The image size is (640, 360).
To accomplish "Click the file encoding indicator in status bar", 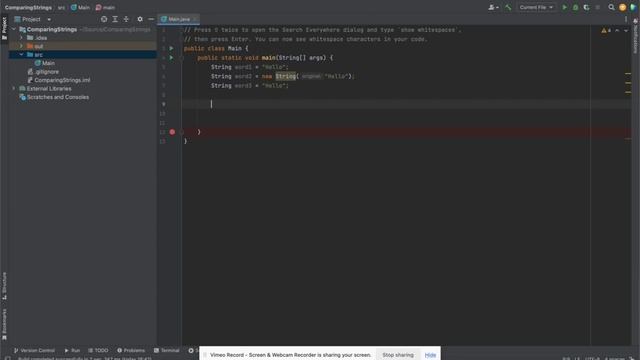I will [x=593, y=358].
